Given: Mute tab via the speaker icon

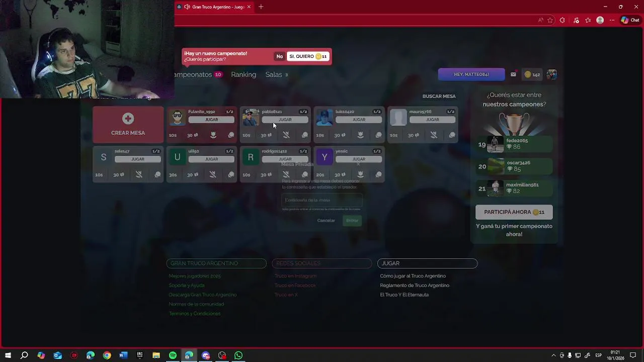Looking at the screenshot, I should pos(187,7).
